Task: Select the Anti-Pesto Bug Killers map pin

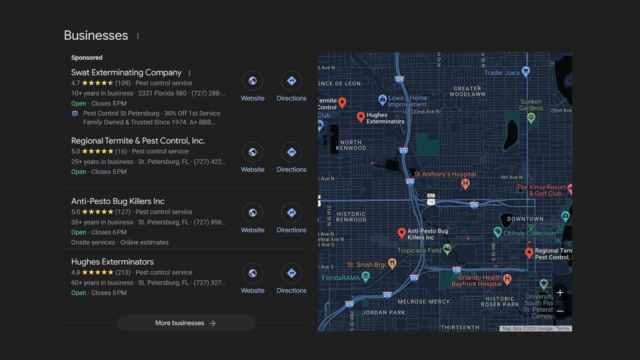Action: pos(402,233)
